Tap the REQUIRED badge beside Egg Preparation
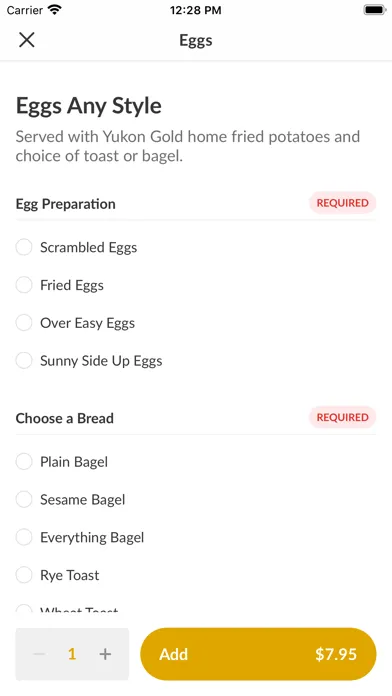The width and height of the screenshot is (392, 696). (x=342, y=203)
